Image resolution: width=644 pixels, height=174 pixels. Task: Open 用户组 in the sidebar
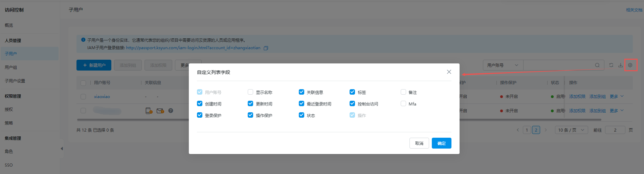tap(11, 67)
